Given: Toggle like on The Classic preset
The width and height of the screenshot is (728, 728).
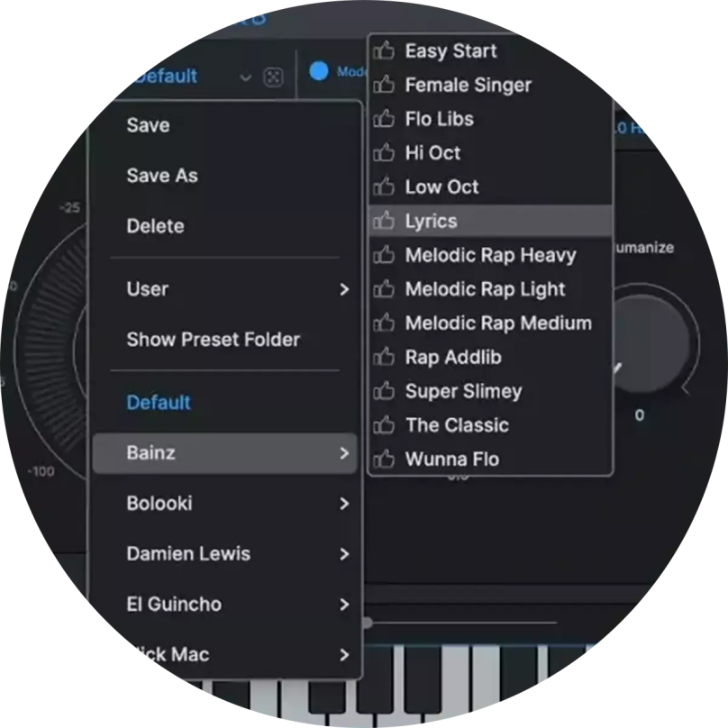Looking at the screenshot, I should click(384, 425).
